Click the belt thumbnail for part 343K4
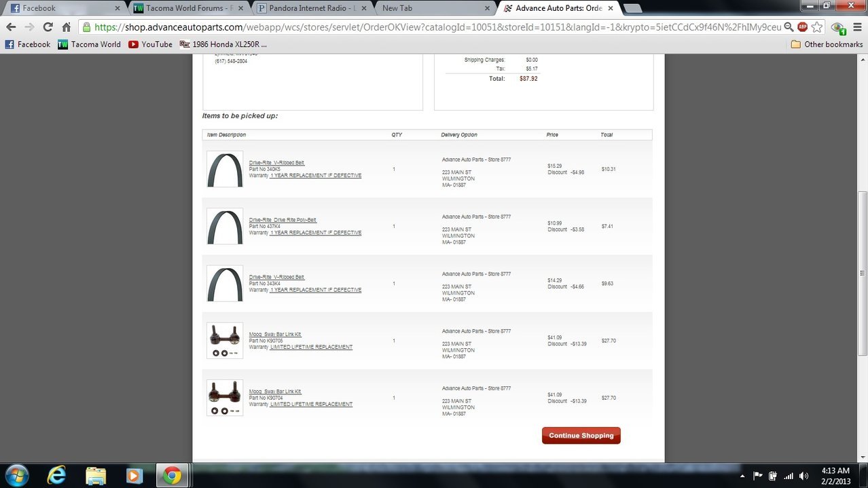The image size is (868, 488). [225, 283]
